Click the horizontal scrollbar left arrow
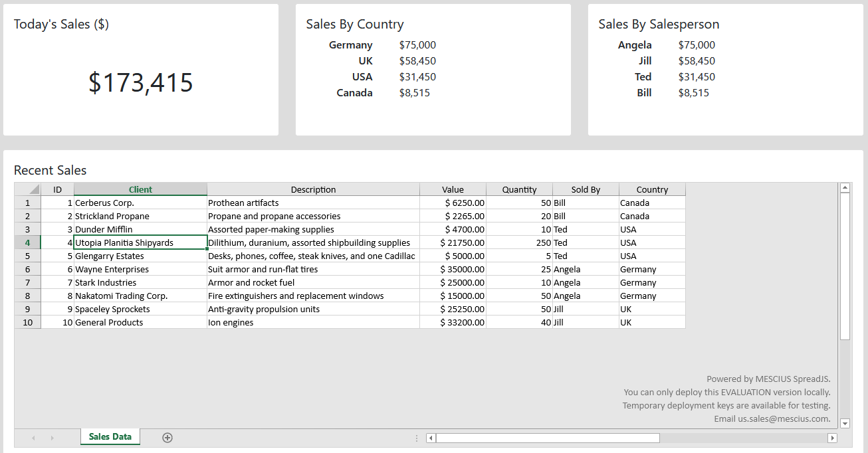This screenshot has height=453, width=868. pyautogui.click(x=430, y=438)
